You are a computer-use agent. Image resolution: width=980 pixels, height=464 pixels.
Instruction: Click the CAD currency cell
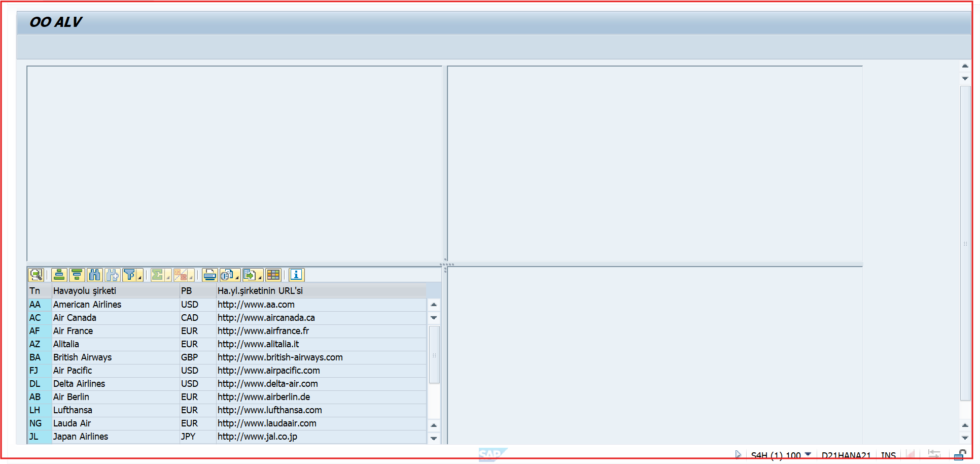[x=198, y=318]
